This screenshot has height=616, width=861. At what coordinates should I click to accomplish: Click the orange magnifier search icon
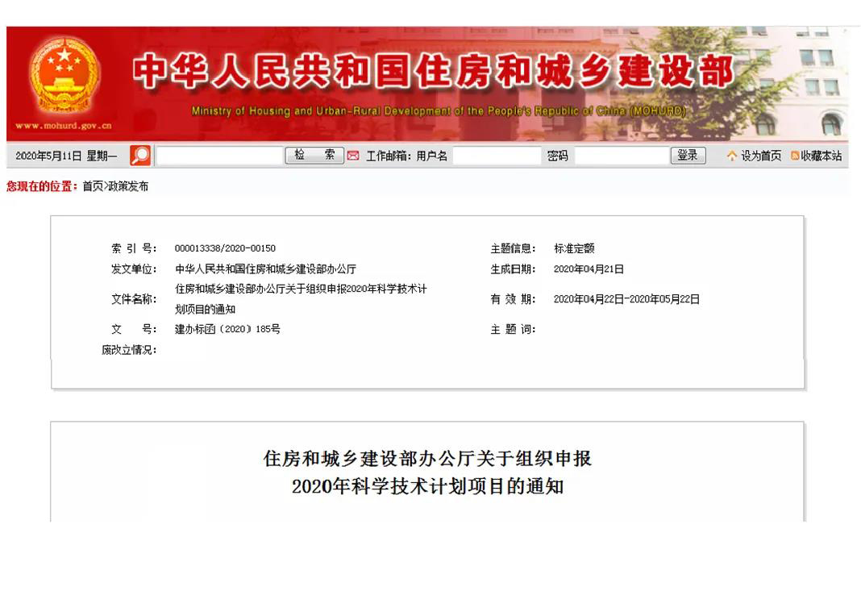[x=140, y=156]
